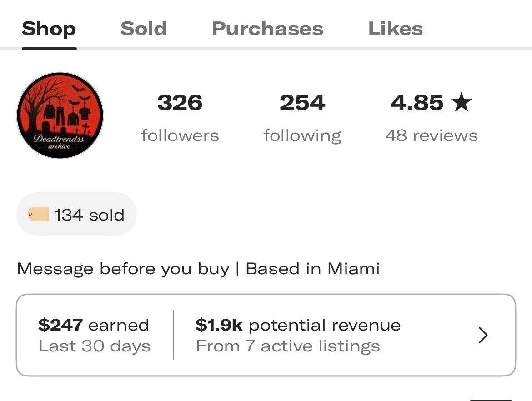Click the orange price tag icon

click(38, 214)
